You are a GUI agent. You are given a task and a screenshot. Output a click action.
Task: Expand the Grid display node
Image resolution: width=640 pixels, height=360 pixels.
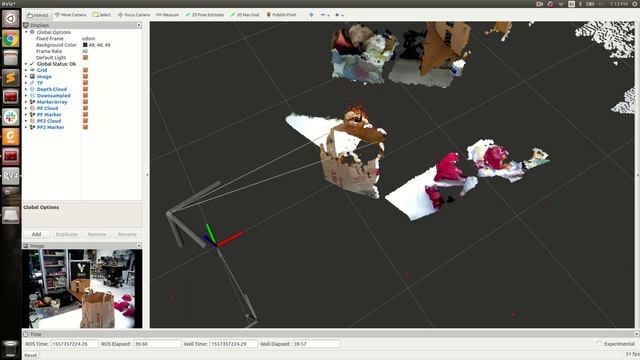point(26,70)
